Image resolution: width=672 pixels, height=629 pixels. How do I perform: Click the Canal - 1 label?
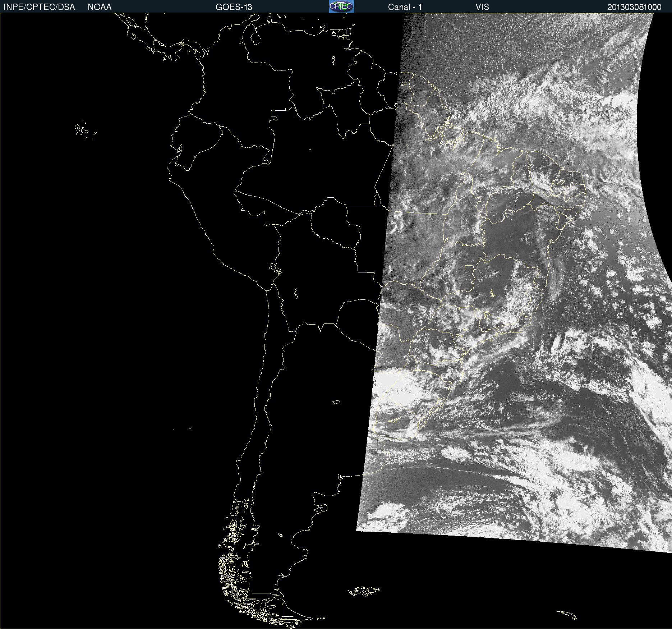coord(405,7)
